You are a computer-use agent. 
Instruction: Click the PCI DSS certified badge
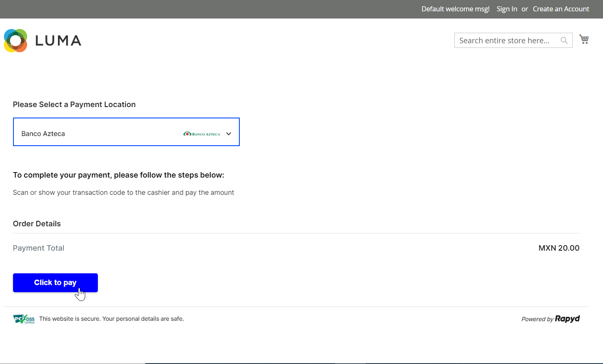pyautogui.click(x=24, y=319)
